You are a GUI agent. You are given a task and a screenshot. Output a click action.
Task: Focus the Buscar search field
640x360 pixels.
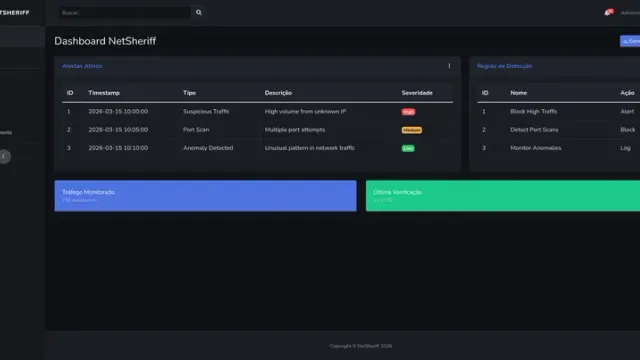coord(124,13)
